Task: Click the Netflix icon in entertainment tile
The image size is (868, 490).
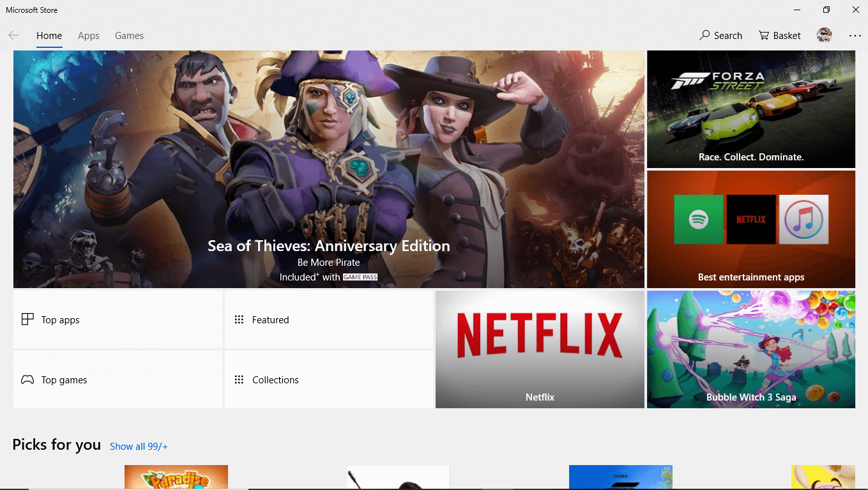Action: pyautogui.click(x=751, y=220)
